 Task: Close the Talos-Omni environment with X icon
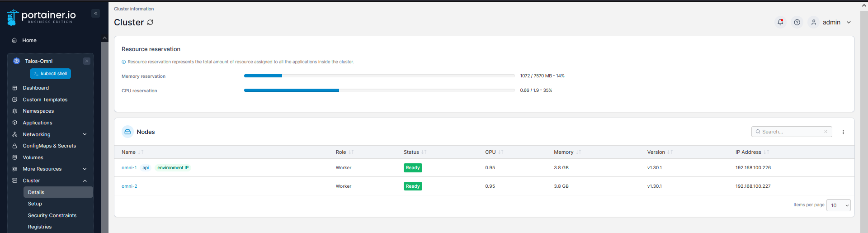[87, 61]
